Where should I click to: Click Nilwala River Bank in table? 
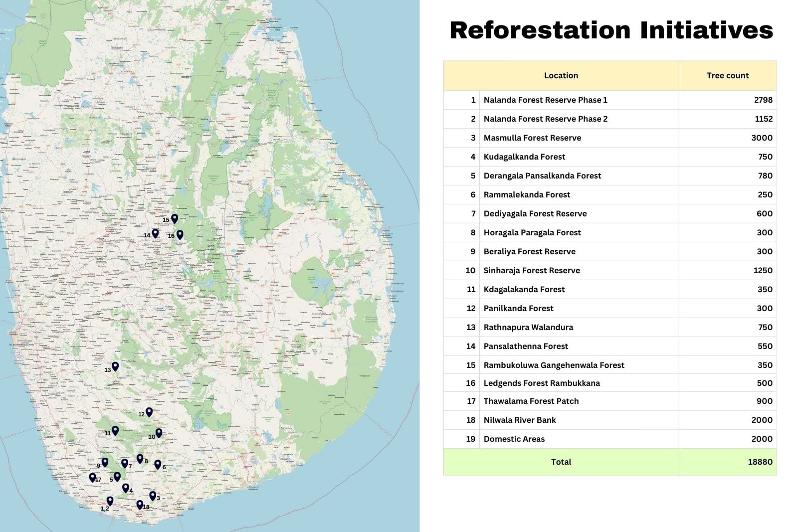click(x=519, y=420)
